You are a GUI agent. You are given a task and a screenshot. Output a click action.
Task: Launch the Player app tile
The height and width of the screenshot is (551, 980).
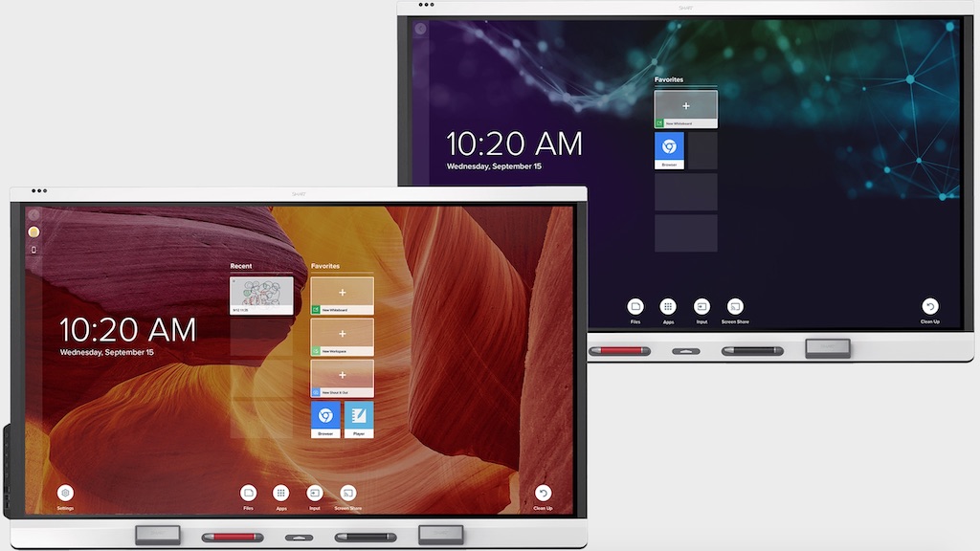point(359,419)
